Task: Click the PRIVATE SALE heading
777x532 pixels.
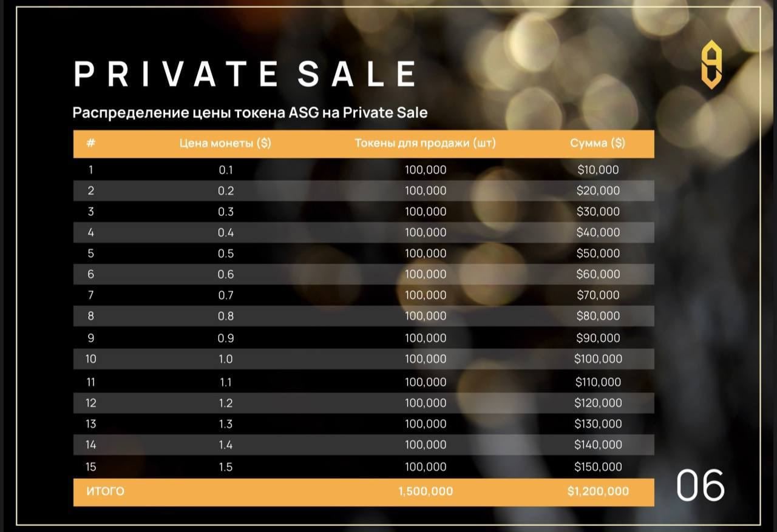Action: (x=245, y=74)
